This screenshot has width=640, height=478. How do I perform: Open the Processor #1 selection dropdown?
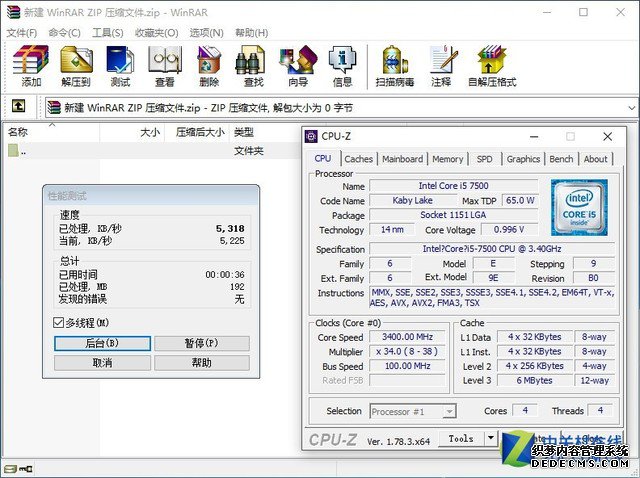pyautogui.click(x=413, y=411)
